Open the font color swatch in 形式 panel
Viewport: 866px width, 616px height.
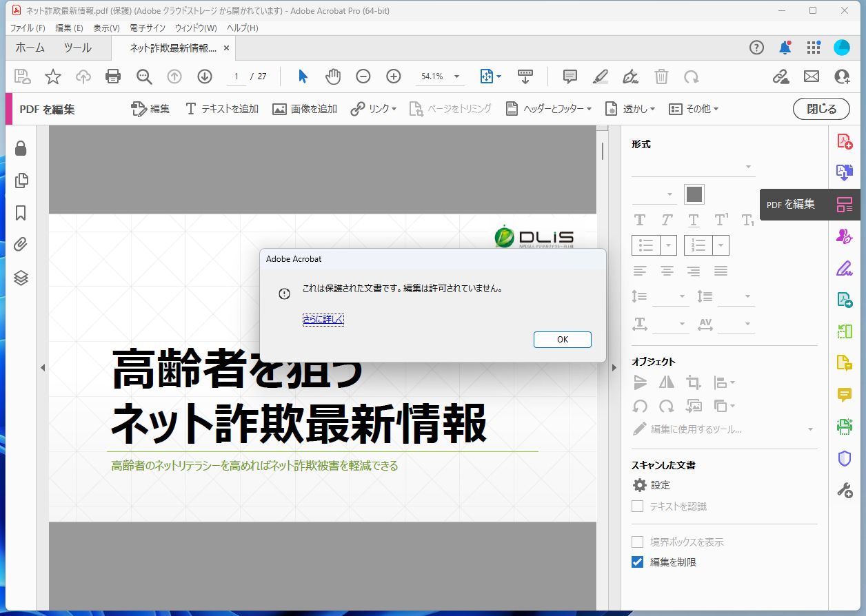pos(694,194)
